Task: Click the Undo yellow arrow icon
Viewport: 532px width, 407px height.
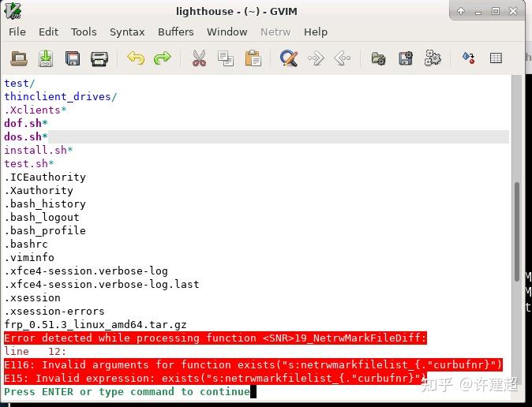Action: click(136, 58)
